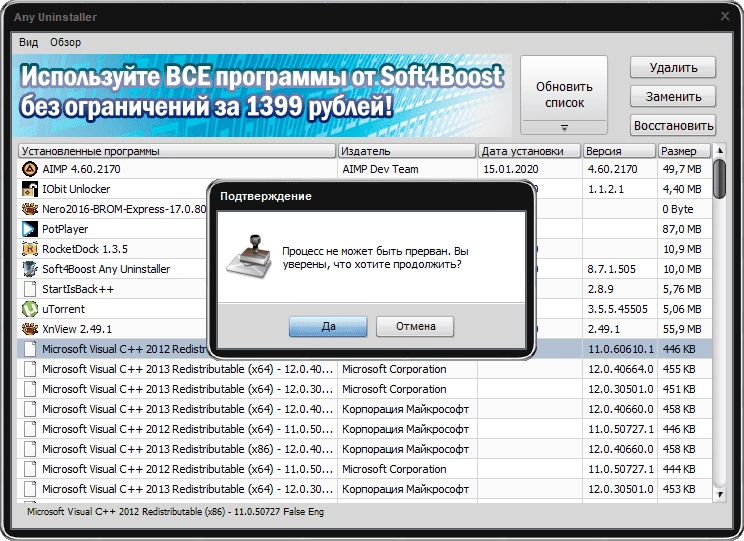The image size is (744, 541).
Task: Click the 12.0.40664.0 version cell
Action: click(x=621, y=369)
